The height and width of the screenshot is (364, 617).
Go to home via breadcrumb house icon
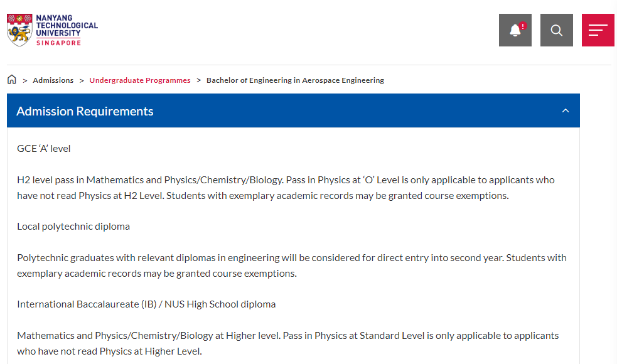(x=12, y=80)
